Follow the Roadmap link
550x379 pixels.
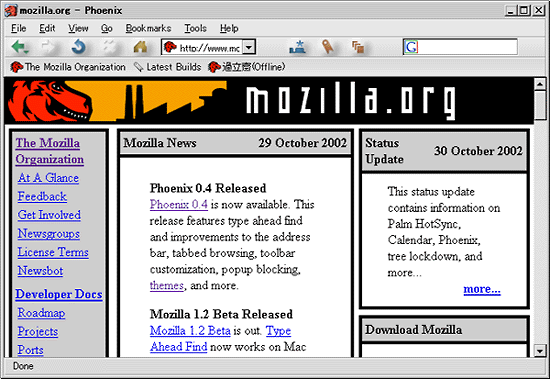(x=41, y=313)
